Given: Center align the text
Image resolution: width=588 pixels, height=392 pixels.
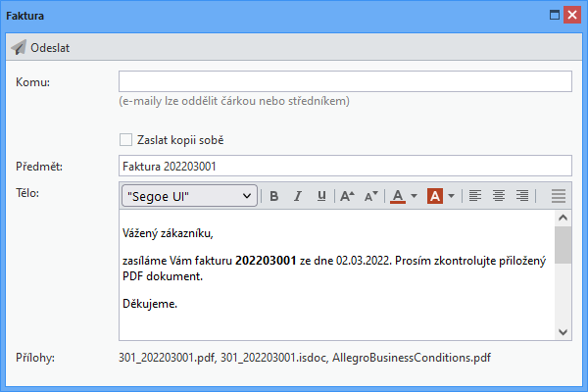Looking at the screenshot, I should (x=499, y=196).
